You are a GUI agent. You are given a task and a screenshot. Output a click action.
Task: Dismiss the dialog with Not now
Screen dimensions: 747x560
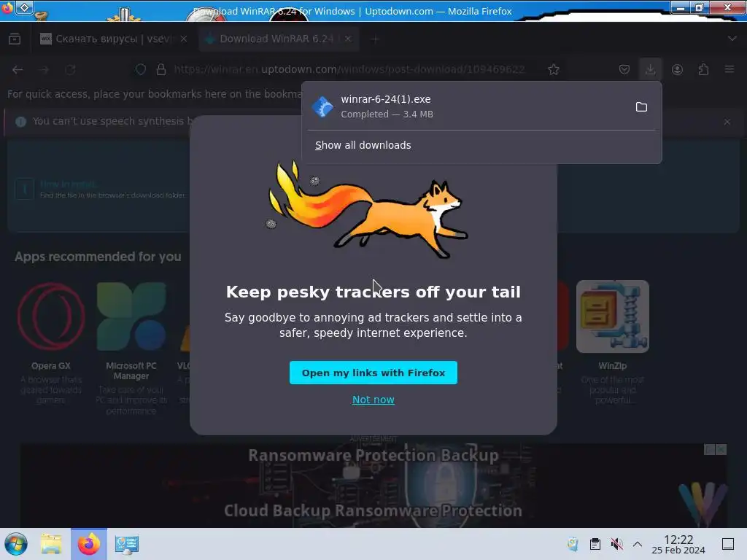pos(373,400)
